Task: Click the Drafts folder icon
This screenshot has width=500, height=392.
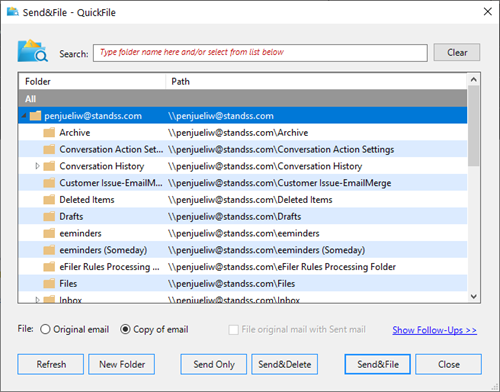Action: click(49, 216)
